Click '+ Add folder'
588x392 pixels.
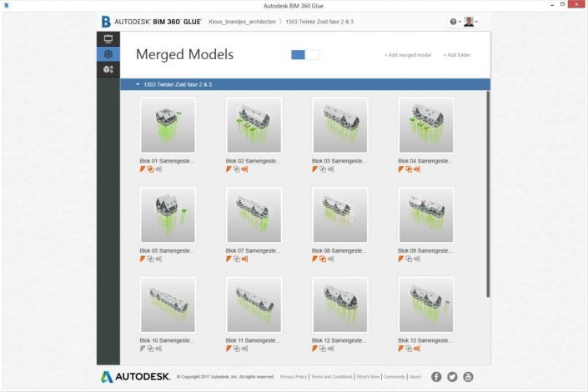457,55
